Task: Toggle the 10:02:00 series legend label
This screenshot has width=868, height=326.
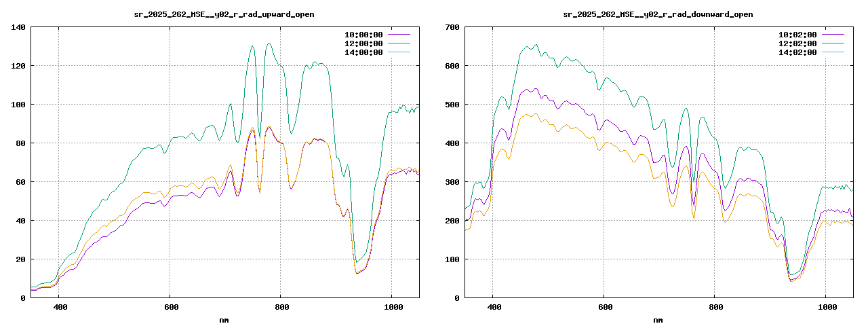Action: coord(797,34)
